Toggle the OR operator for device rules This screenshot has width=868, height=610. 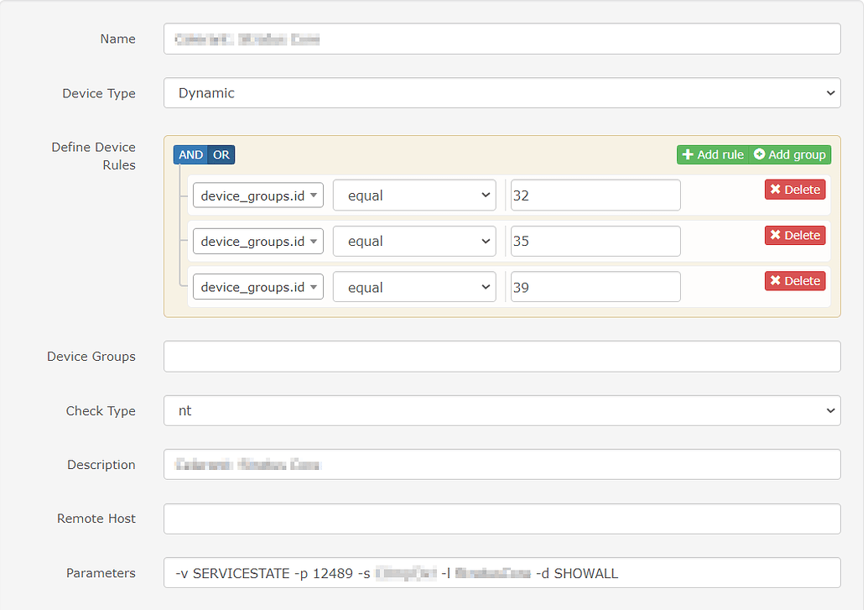221,154
